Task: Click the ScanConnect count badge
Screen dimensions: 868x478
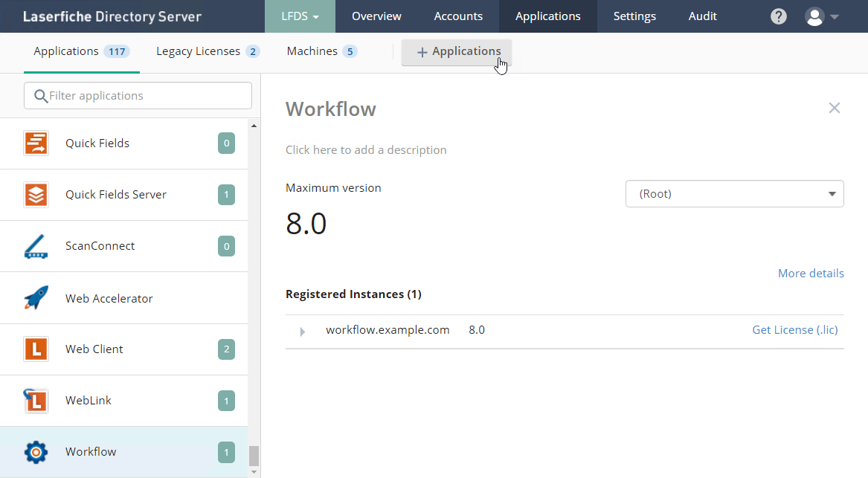Action: point(226,246)
